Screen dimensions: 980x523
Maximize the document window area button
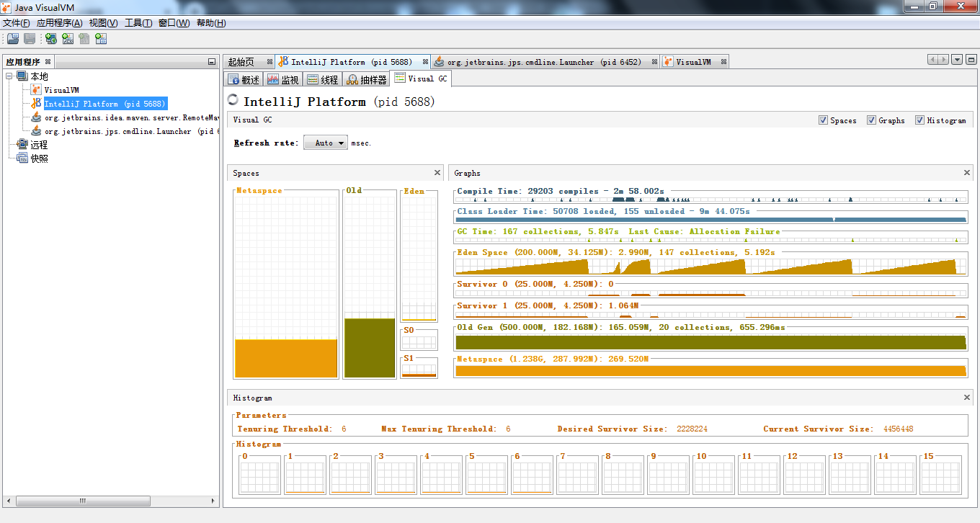click(971, 60)
